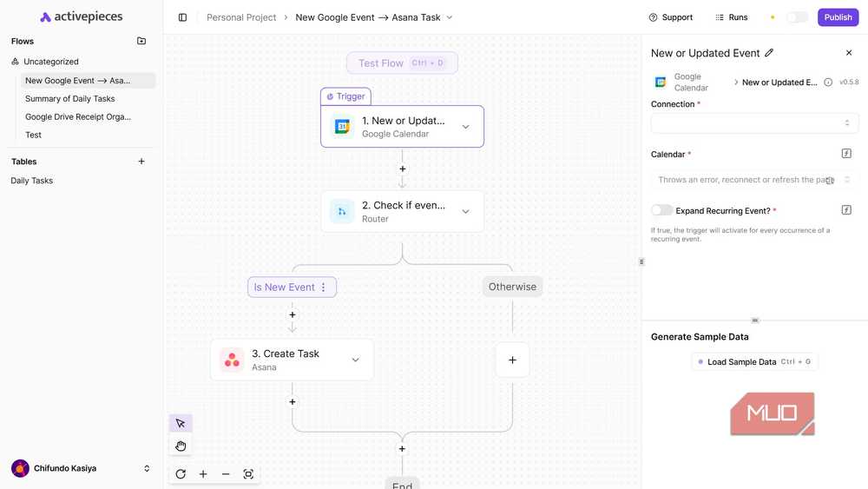868x489 pixels.
Task: Click the Flows section heading
Action: coord(23,41)
